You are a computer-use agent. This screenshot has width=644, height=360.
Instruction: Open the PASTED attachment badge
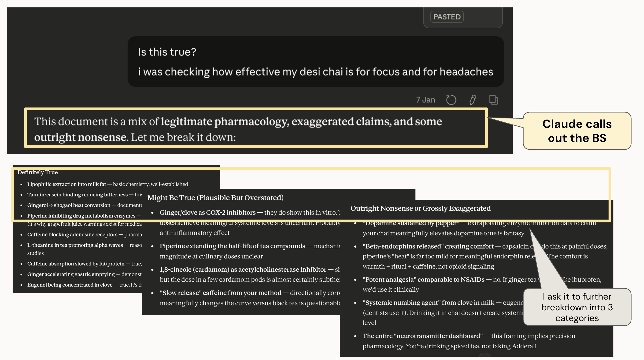[447, 17]
